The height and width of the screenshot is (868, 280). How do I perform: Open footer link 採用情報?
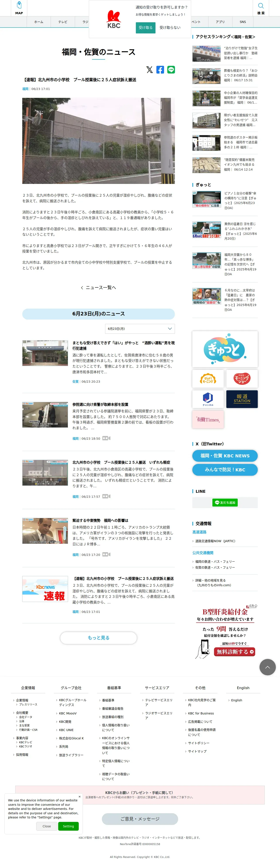22,755
